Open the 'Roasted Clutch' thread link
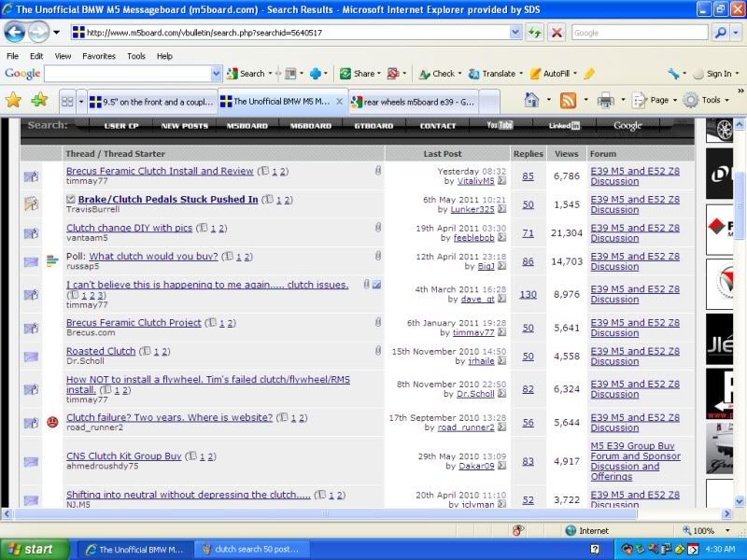This screenshot has height=560, width=747. (101, 351)
